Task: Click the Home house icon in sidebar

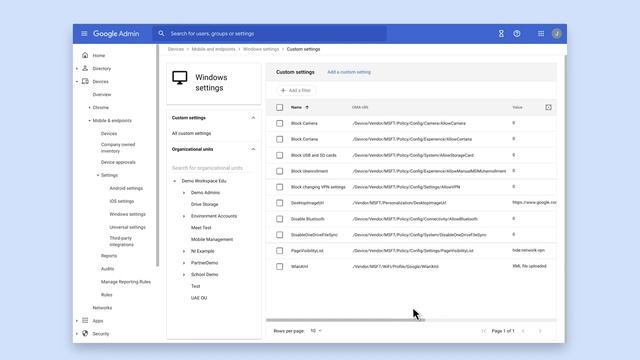Action: (x=85, y=55)
